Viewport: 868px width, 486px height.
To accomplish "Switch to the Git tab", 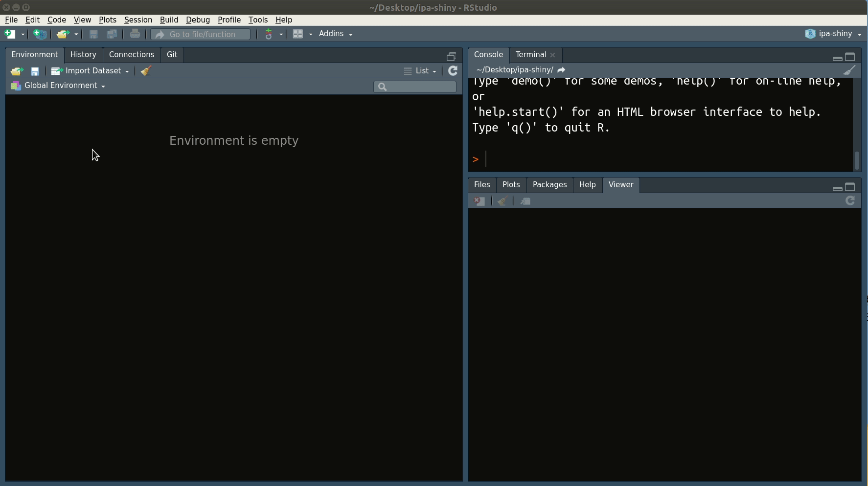I will click(x=172, y=55).
